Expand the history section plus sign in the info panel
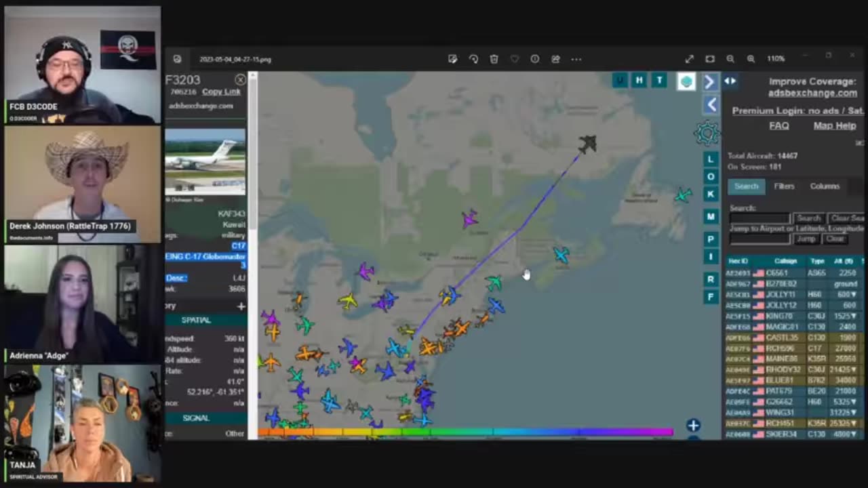This screenshot has width=868, height=488. [240, 306]
